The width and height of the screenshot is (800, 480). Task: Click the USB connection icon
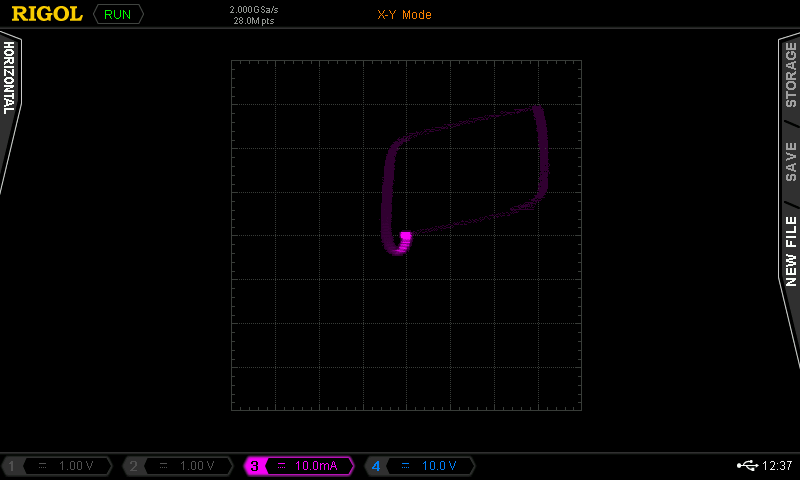pyautogui.click(x=747, y=465)
